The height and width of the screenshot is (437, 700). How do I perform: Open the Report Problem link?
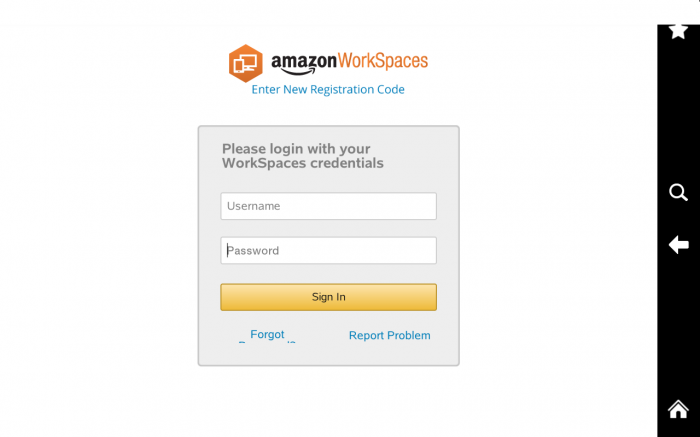(x=390, y=336)
